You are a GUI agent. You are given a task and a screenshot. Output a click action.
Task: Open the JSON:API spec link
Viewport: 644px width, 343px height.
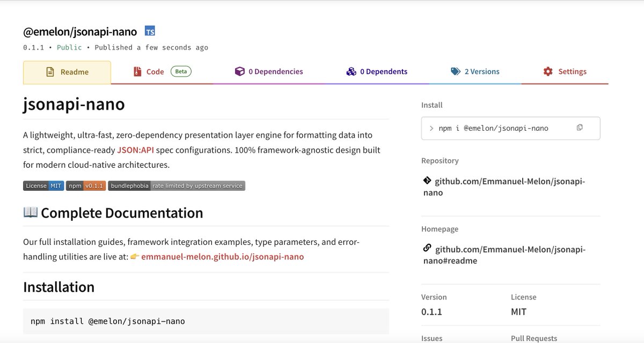135,150
